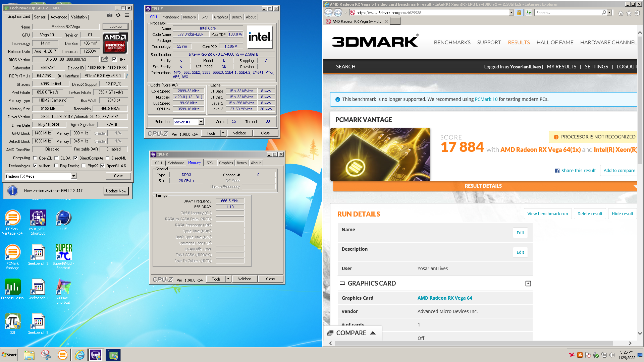Toggle the DirectML checkbox
Viewport: 644px width, 362px height.
108,158
